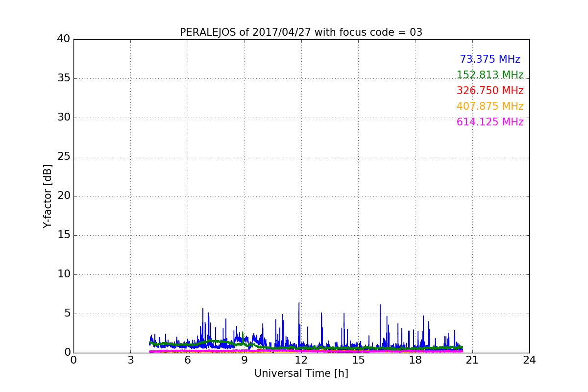Click the x-axis tick label 21

point(472,360)
